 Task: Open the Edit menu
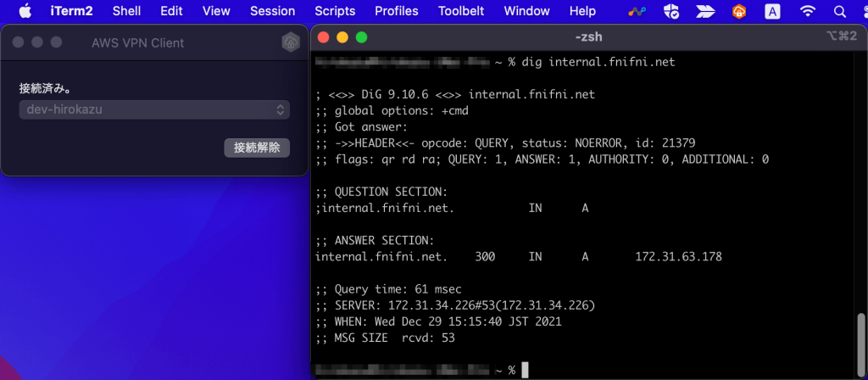click(x=171, y=11)
